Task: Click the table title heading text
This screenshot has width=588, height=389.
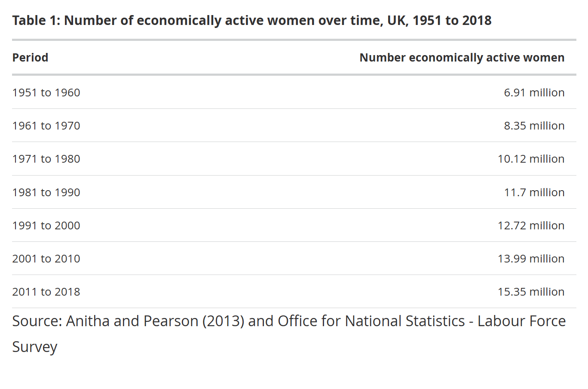Action: point(252,20)
